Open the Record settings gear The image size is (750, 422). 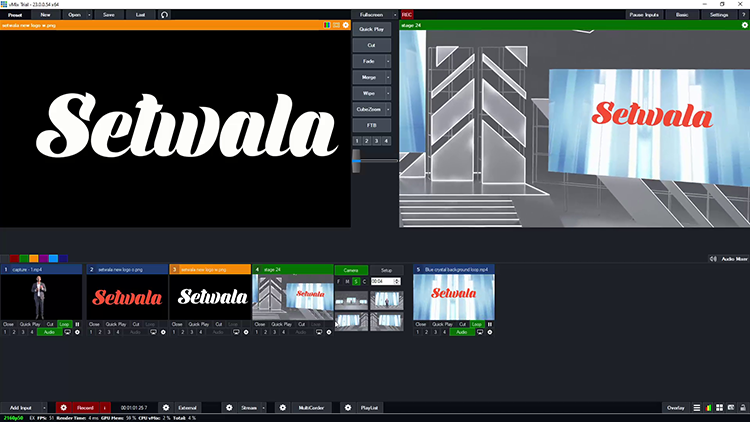click(63, 408)
